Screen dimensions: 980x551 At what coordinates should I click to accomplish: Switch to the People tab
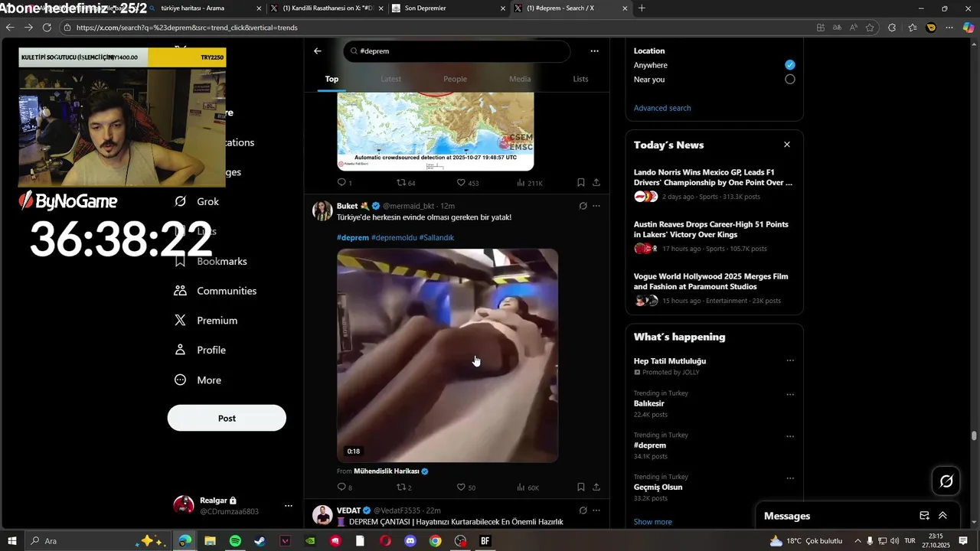pyautogui.click(x=455, y=79)
